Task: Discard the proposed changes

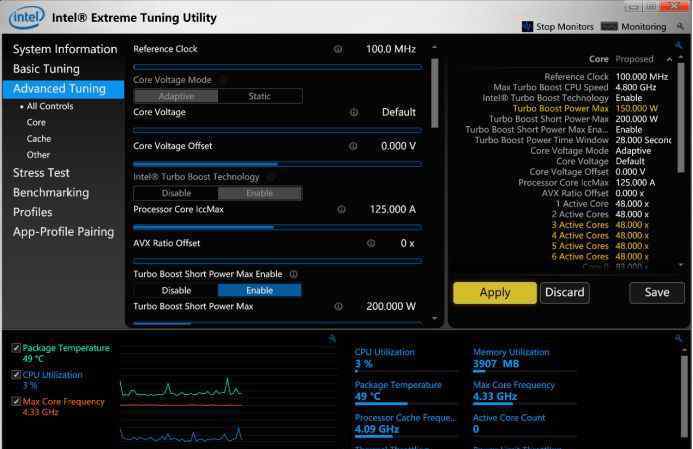Action: click(564, 293)
